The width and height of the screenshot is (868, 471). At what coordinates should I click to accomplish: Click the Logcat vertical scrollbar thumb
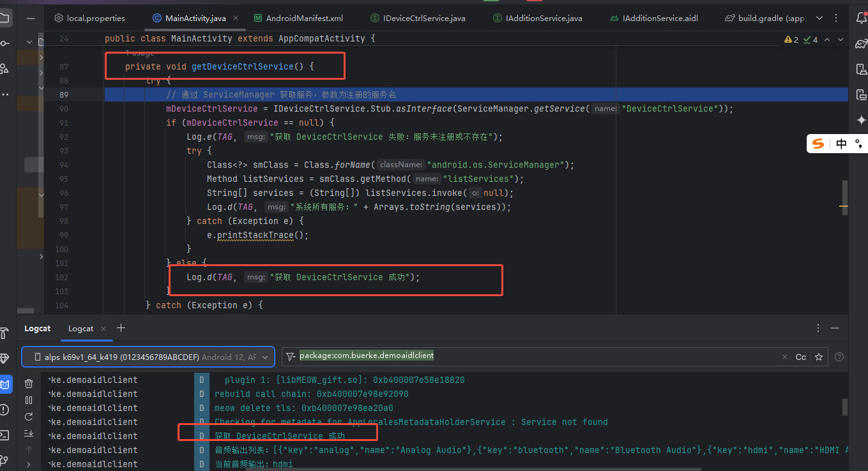click(845, 406)
